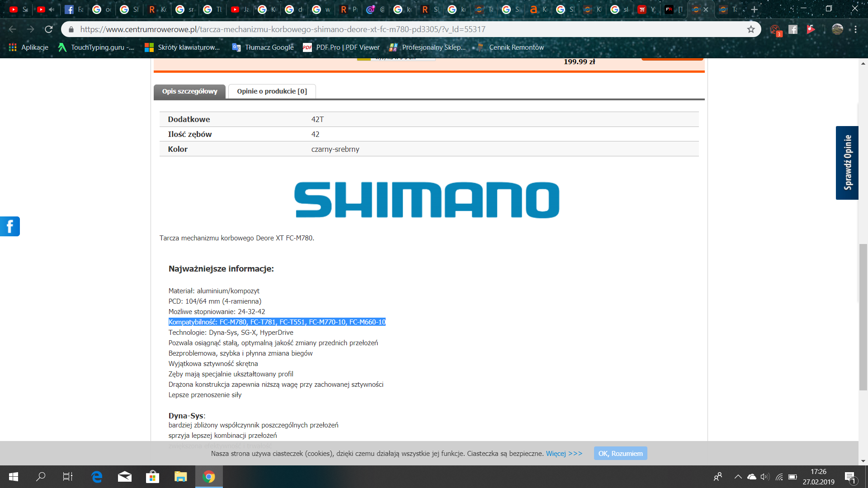Screen dimensions: 868x488
Task: Mute the YouTube tab playing audio
Action: click(x=52, y=9)
